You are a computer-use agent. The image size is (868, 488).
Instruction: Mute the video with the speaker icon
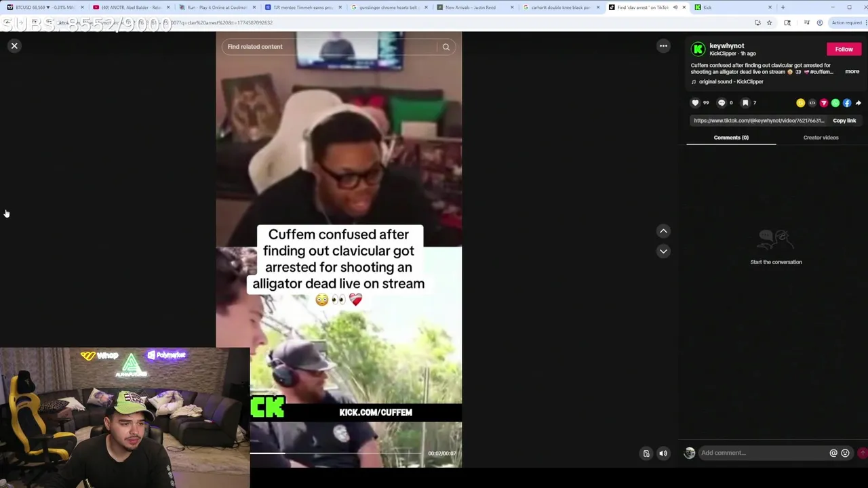663,453
